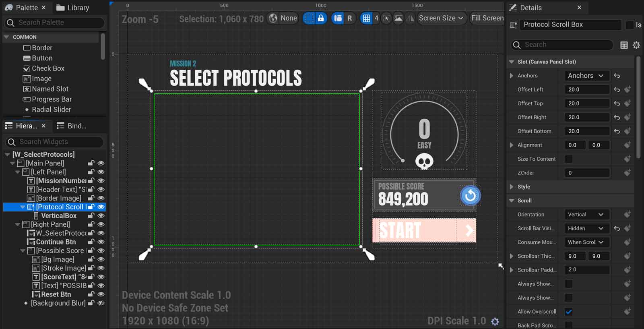Viewport: 644px width, 329px height.
Task: Click the blue lock icon in toolbar
Action: pyautogui.click(x=321, y=18)
